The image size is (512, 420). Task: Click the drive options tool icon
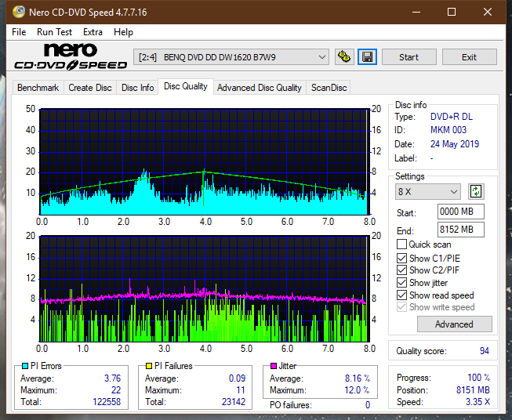tap(344, 57)
